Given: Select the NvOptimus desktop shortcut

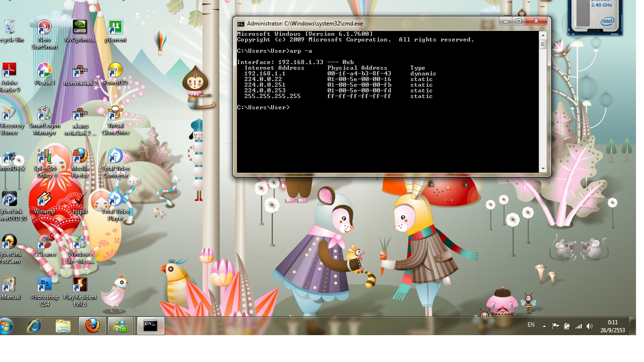Looking at the screenshot, I should pos(80,31).
